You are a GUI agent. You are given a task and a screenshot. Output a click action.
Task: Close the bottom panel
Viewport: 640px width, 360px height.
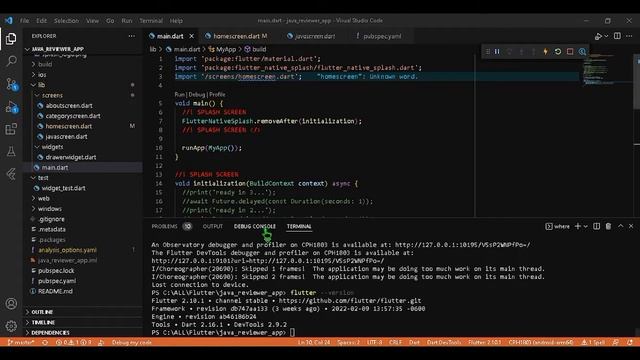(631, 226)
